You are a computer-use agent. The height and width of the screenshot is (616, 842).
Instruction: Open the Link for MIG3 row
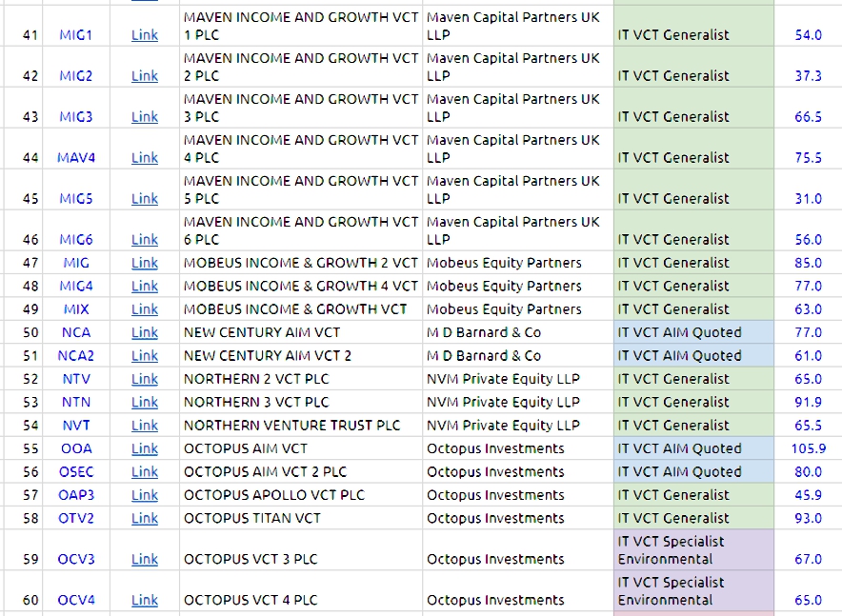click(x=145, y=116)
